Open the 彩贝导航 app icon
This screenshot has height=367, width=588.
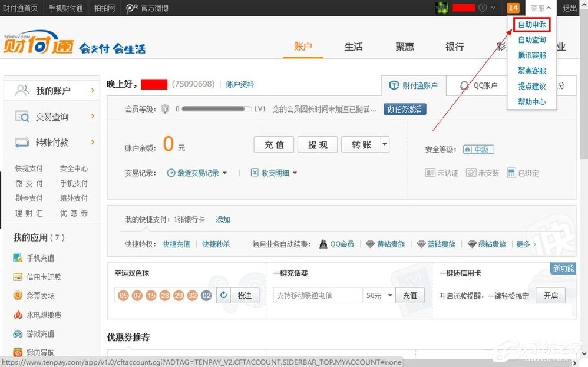point(17,352)
